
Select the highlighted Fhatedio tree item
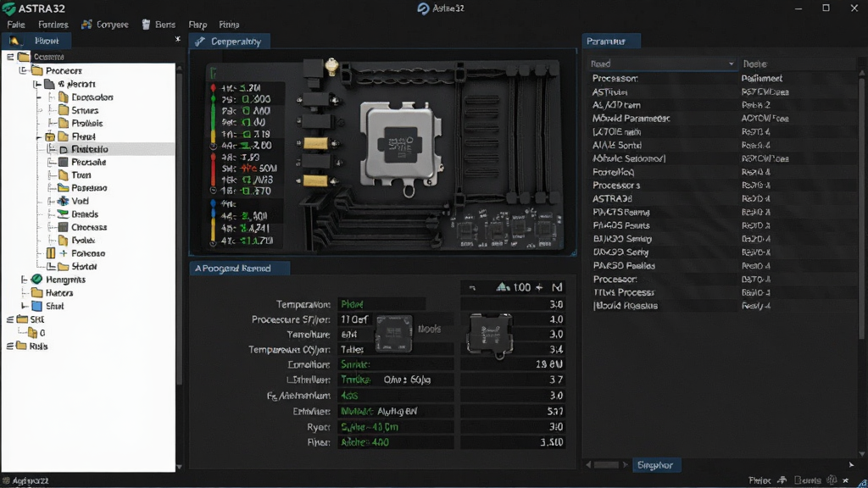point(108,149)
